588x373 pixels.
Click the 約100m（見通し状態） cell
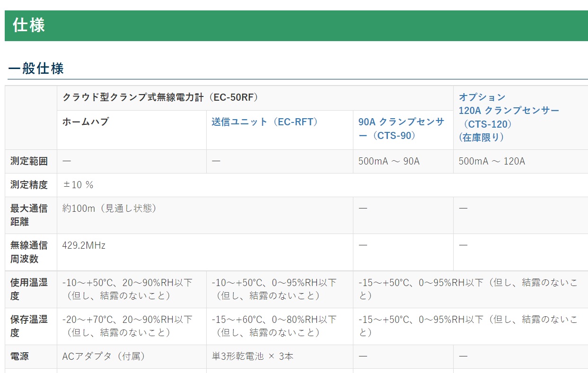point(109,208)
